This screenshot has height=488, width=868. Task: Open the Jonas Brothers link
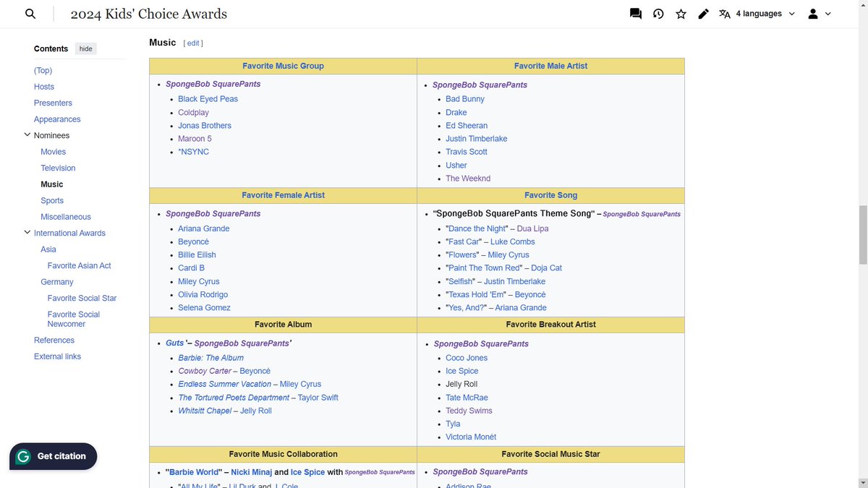(x=205, y=125)
